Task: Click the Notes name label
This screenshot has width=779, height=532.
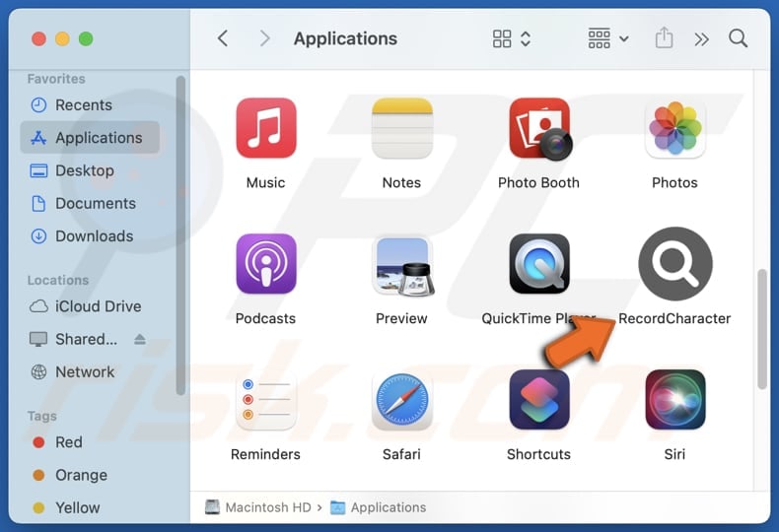Action: point(401,182)
